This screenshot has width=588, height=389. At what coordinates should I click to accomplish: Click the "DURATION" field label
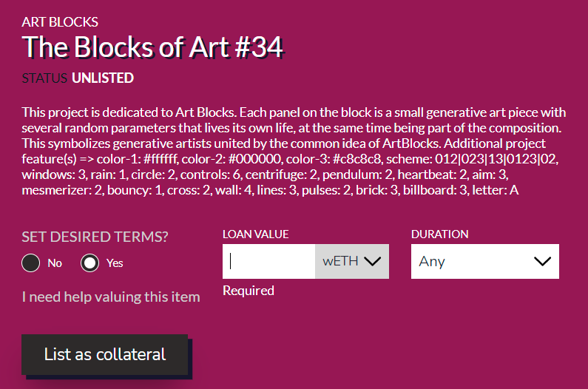pos(439,234)
